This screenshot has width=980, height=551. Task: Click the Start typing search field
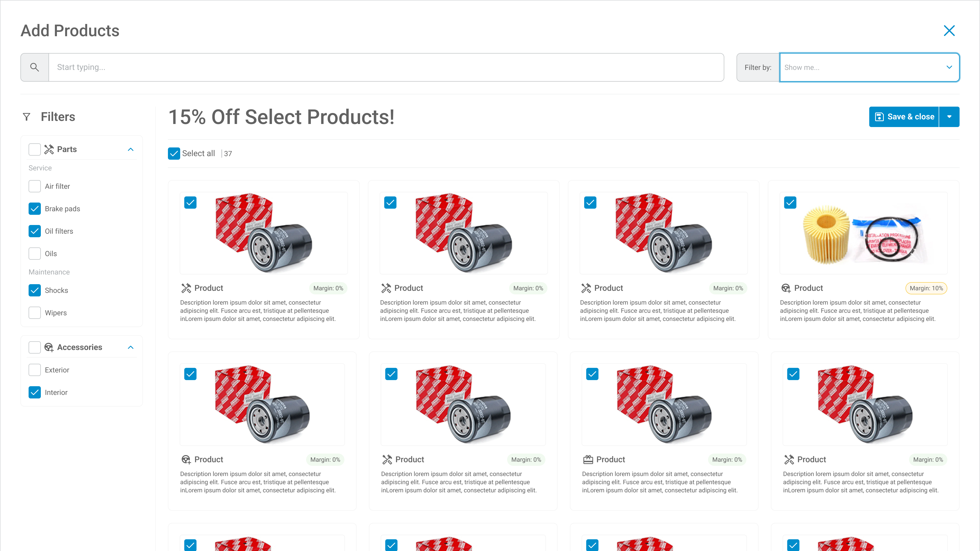pos(386,67)
